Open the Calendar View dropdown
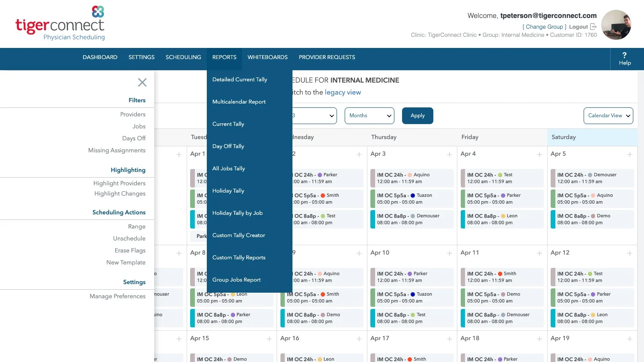 pyautogui.click(x=608, y=116)
